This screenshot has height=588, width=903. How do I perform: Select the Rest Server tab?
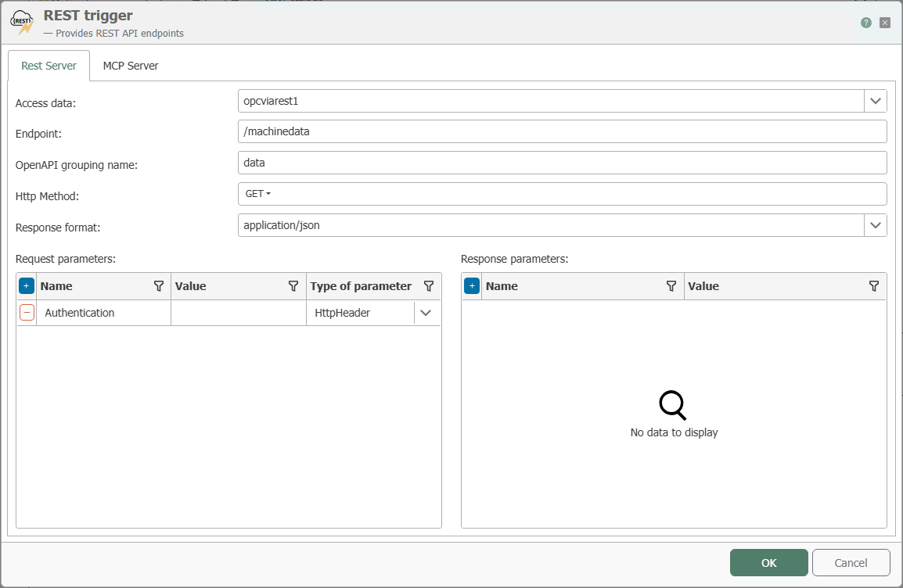49,66
